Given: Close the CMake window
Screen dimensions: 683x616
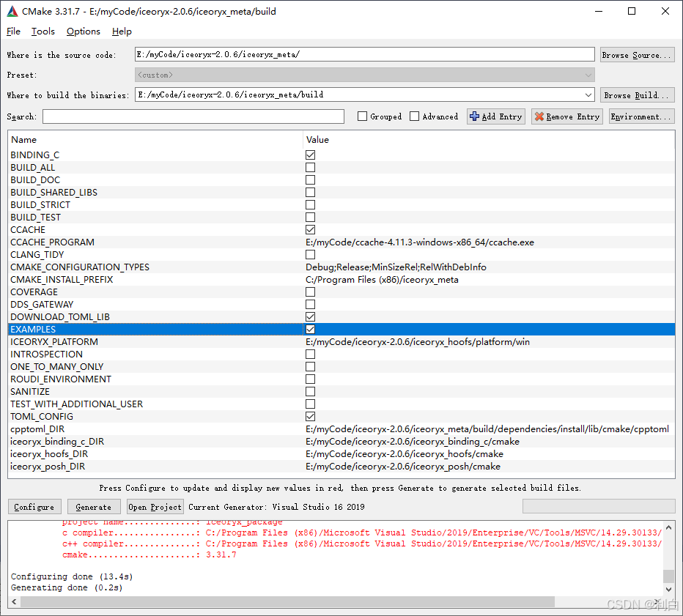Looking at the screenshot, I should pos(665,11).
